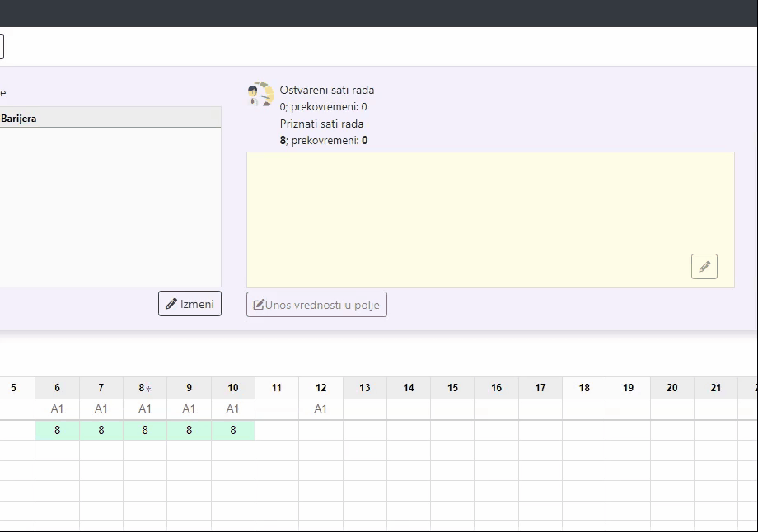Image resolution: width=758 pixels, height=532 pixels.
Task: Select the day 8 header marked with asterisk
Action: pos(145,388)
